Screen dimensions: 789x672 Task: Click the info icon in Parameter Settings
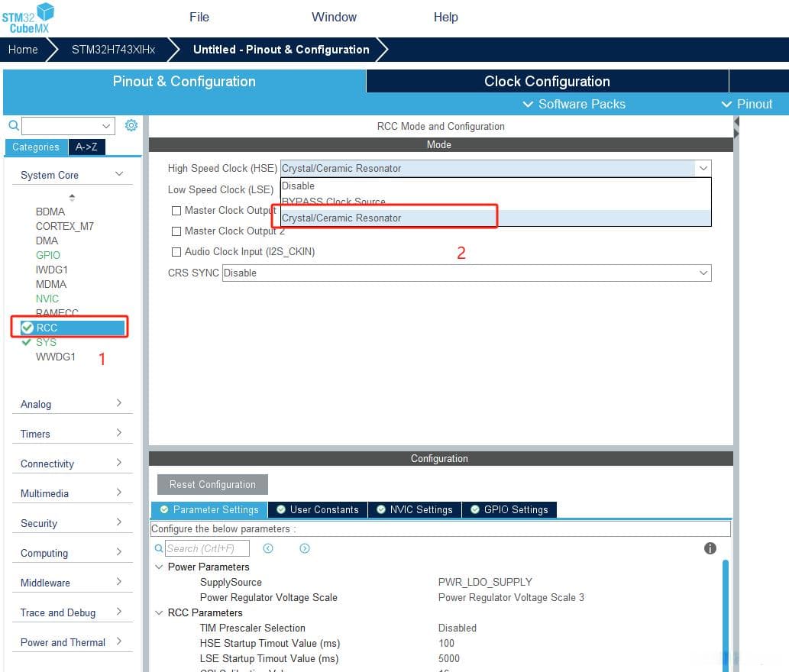[x=710, y=548]
